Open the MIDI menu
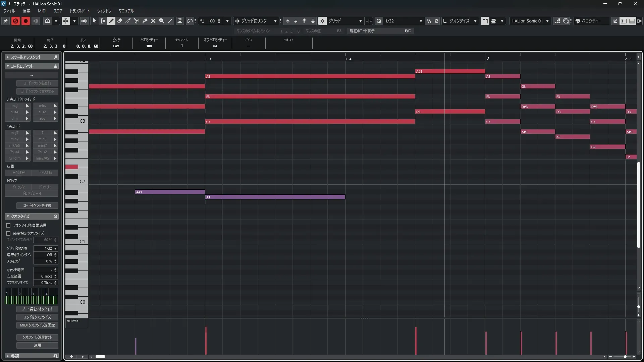This screenshot has height=362, width=644. [x=42, y=11]
